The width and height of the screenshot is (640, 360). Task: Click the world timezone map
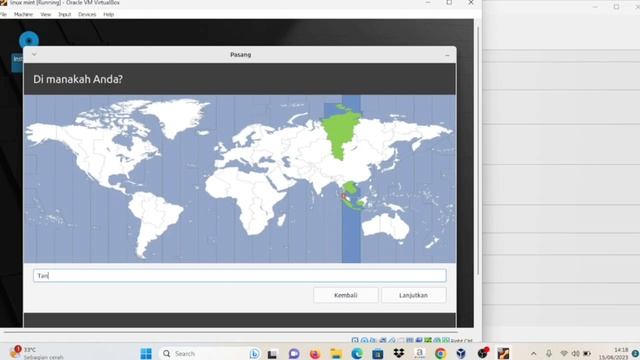click(240, 179)
